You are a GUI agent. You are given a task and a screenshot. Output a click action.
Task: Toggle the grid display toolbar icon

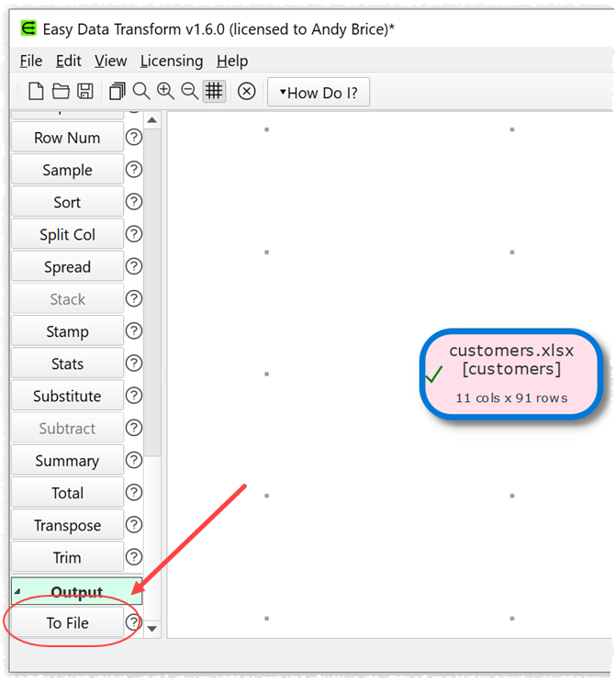[x=214, y=92]
